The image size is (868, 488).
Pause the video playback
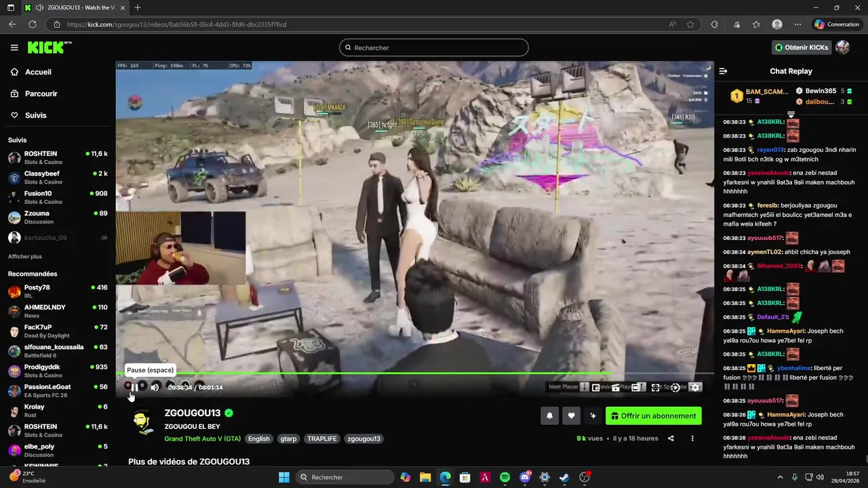(135, 388)
